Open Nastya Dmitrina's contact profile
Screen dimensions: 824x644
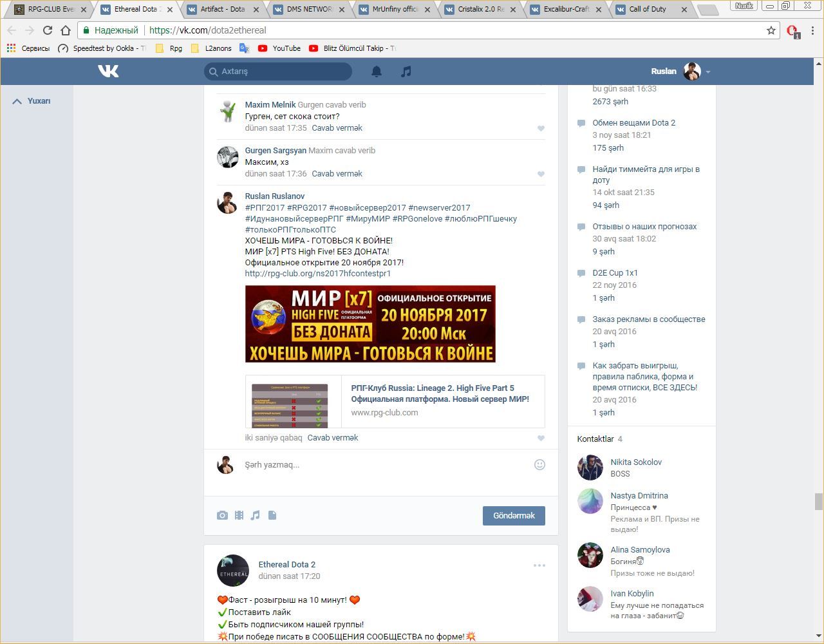(x=639, y=496)
